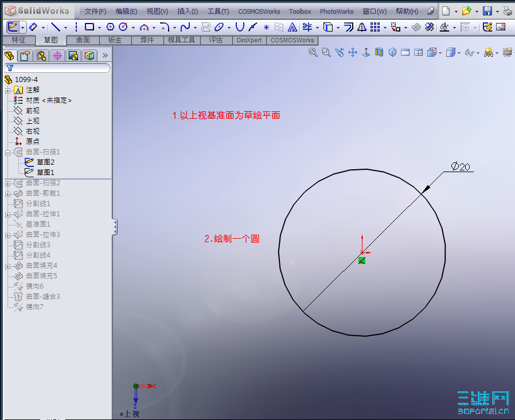Screen dimensions: 515x420
Task: Select the Trim Entities tool
Action: click(307, 27)
